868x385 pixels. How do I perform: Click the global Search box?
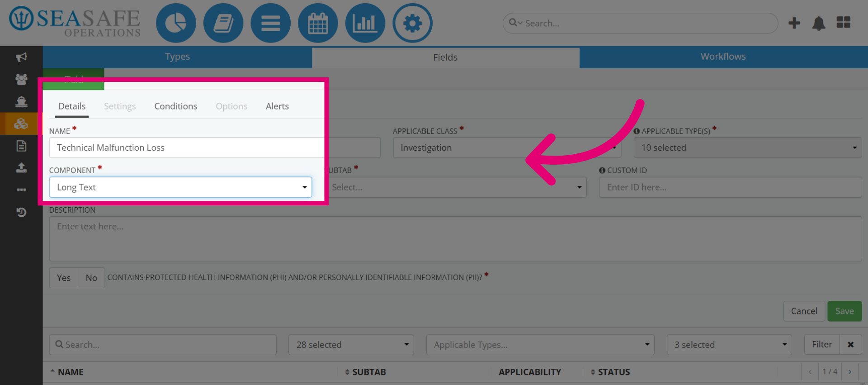pyautogui.click(x=640, y=23)
